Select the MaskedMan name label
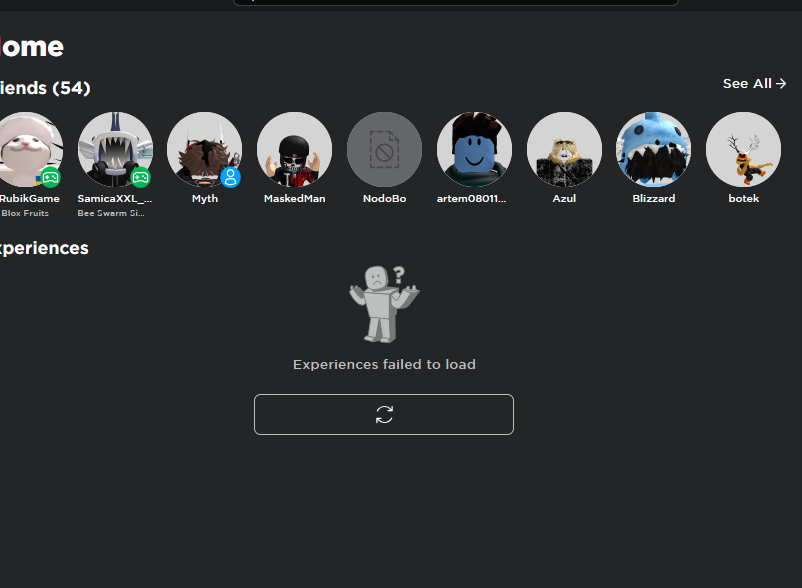Viewport: 802px width, 588px height. 295,198
